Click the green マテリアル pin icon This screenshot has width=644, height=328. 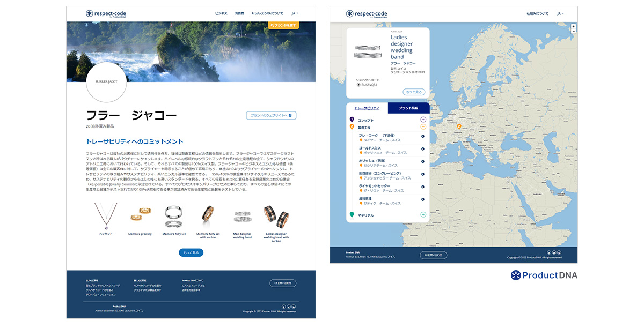352,215
